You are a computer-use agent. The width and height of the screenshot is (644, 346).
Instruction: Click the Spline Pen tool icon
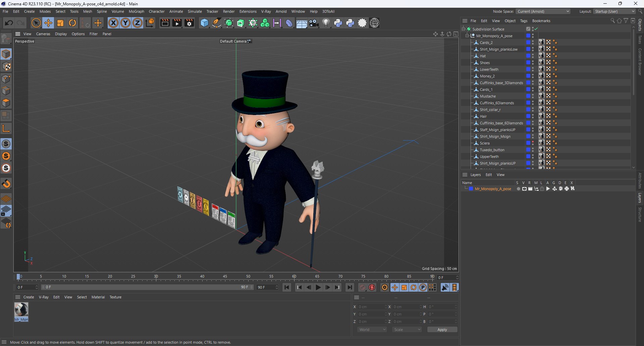pyautogui.click(x=217, y=23)
